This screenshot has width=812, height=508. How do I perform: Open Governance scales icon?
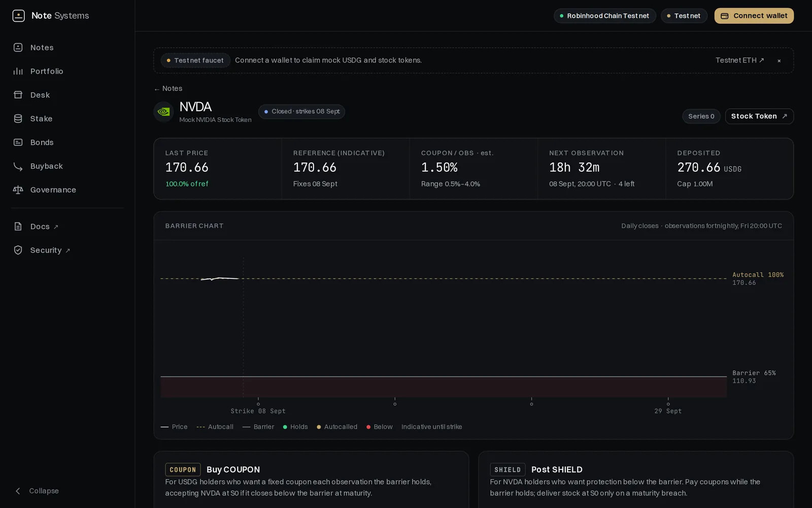tap(18, 189)
